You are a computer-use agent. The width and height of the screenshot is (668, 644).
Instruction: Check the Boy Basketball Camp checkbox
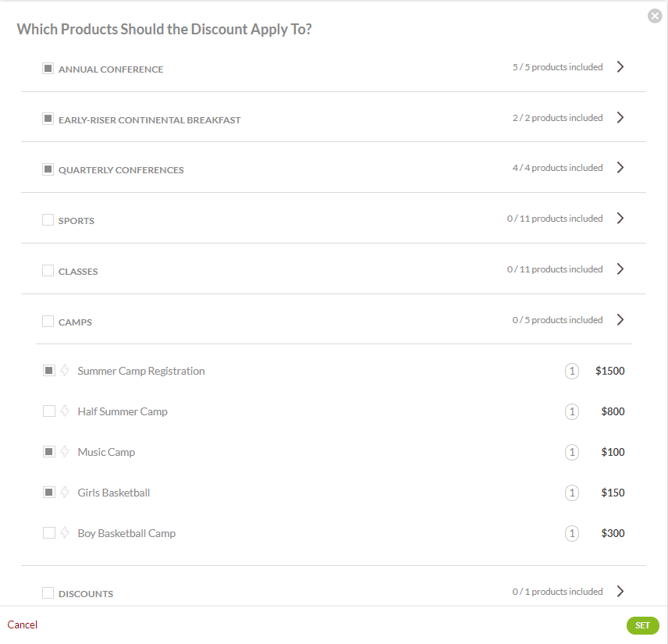coord(49,533)
